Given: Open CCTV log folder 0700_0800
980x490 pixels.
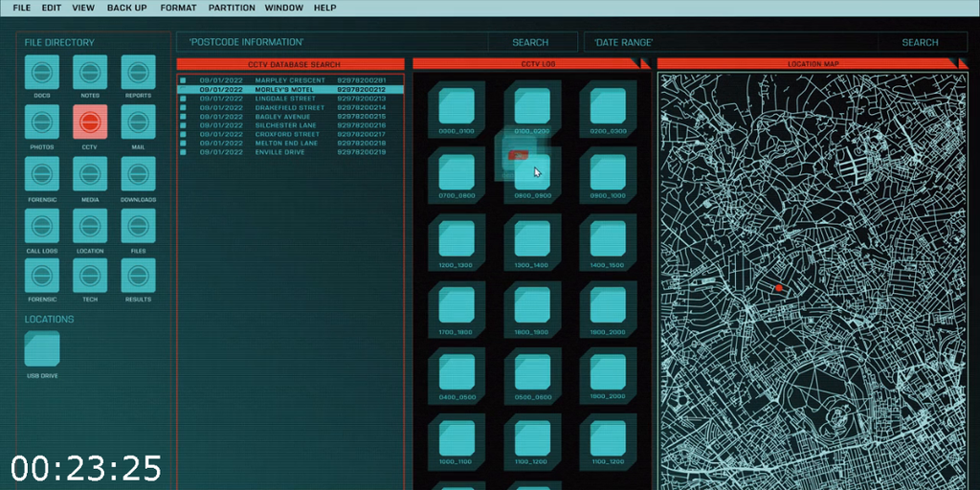Looking at the screenshot, I should coord(457,172).
